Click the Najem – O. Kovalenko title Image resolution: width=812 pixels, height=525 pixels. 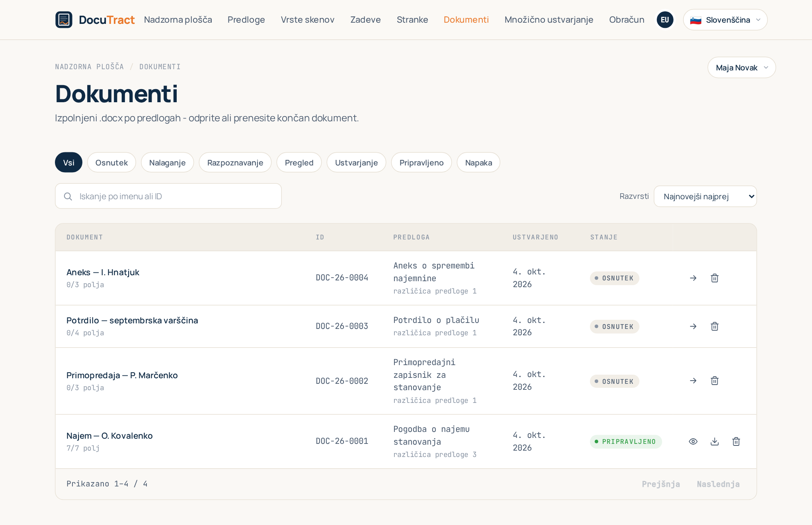109,436
